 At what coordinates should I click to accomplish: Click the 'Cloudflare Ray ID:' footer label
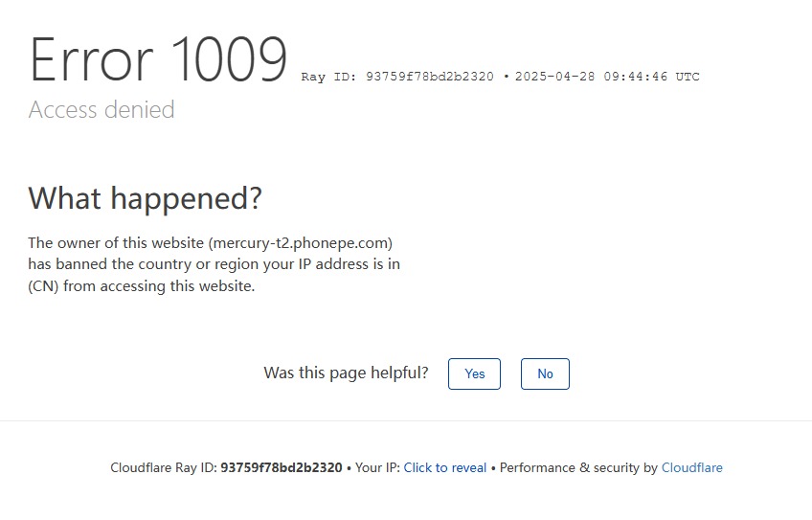pyautogui.click(x=164, y=468)
